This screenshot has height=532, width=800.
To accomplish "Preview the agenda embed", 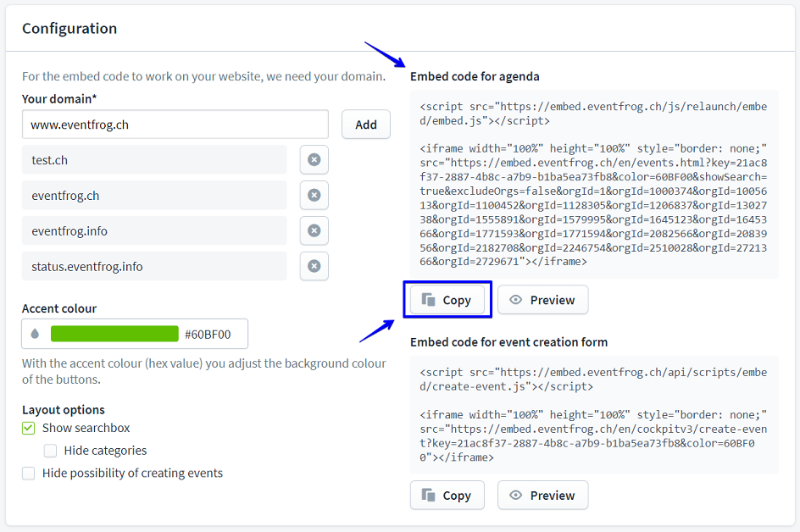I will pos(542,300).
